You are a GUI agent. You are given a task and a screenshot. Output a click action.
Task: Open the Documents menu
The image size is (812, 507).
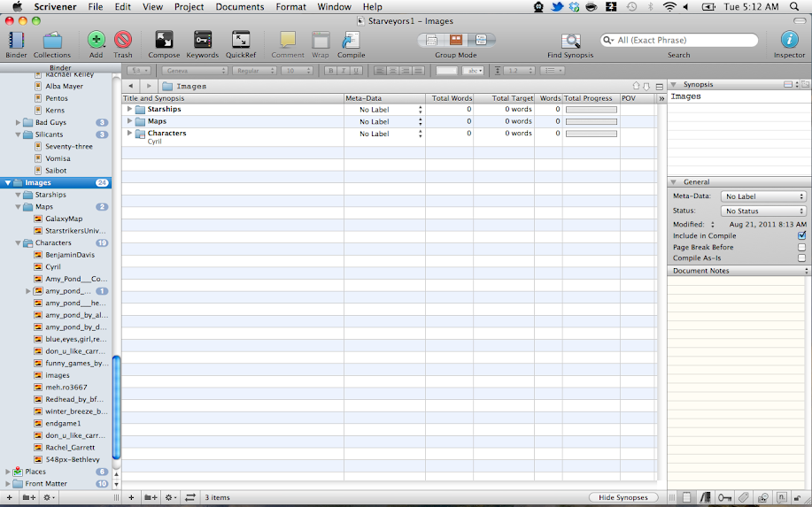pyautogui.click(x=240, y=7)
